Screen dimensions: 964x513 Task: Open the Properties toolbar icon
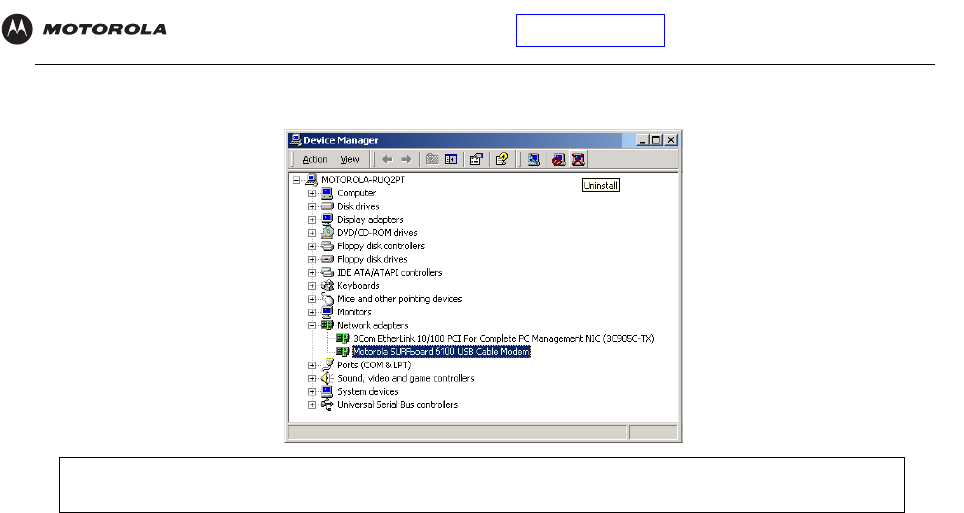(476, 159)
